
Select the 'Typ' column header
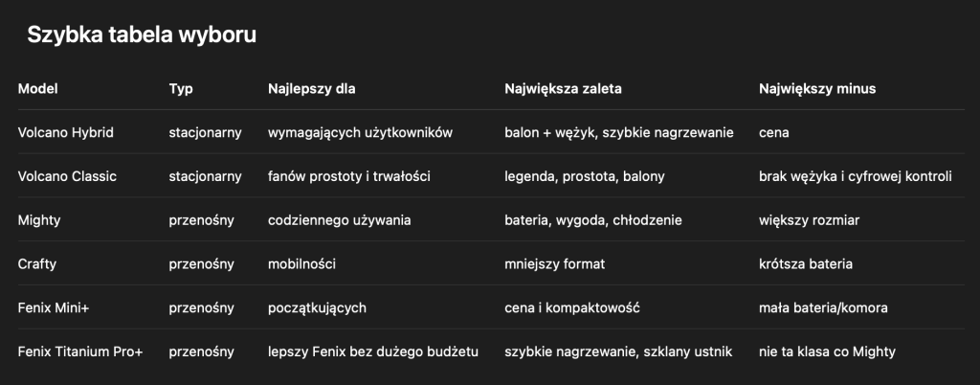coord(181,89)
